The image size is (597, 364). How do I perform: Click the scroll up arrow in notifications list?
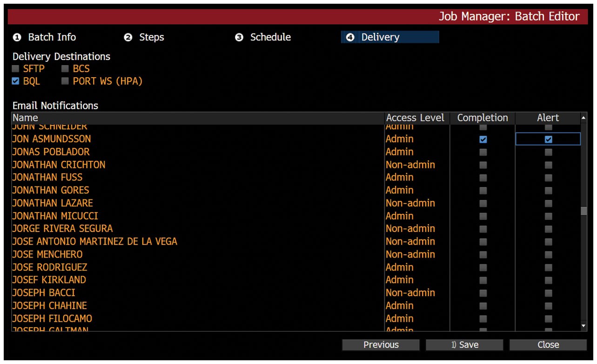[584, 118]
